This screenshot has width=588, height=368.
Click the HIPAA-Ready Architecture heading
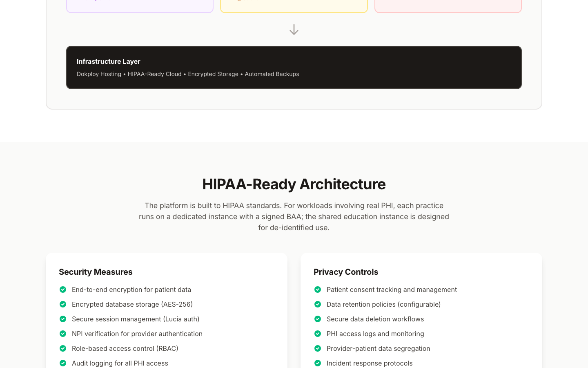(294, 184)
